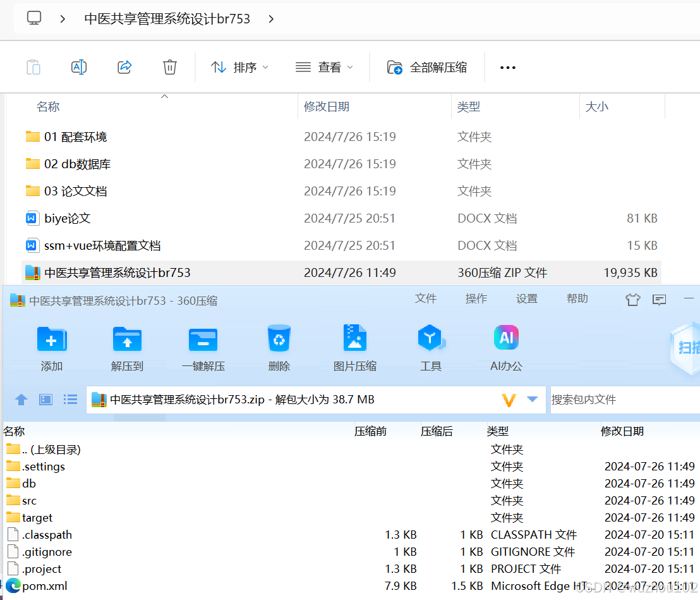This screenshot has height=600, width=700.
Task: Click the AI办公 icon
Action: (x=506, y=338)
